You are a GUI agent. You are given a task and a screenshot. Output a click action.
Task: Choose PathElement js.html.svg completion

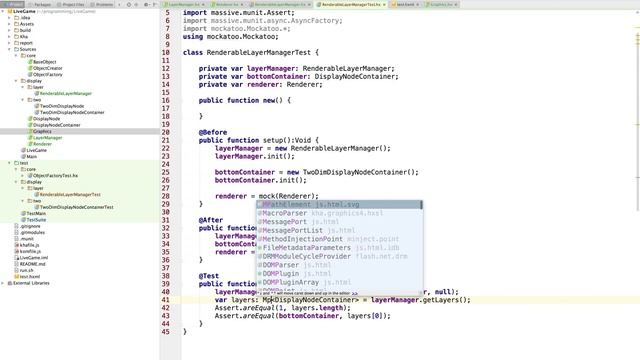[340, 204]
